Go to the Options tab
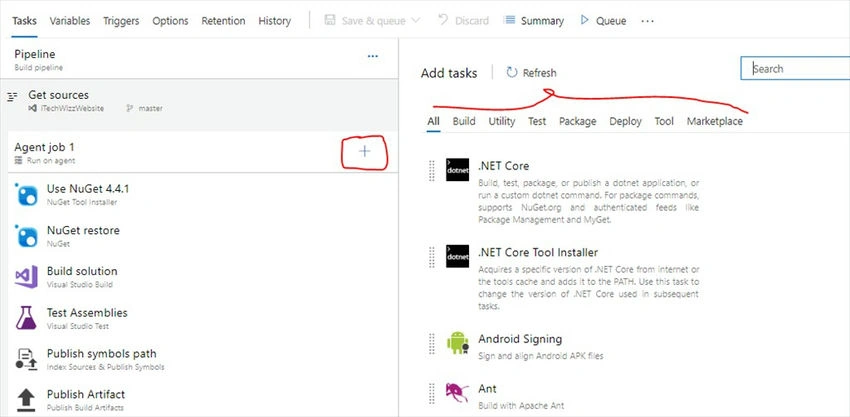The image size is (850, 417). pyautogui.click(x=170, y=21)
